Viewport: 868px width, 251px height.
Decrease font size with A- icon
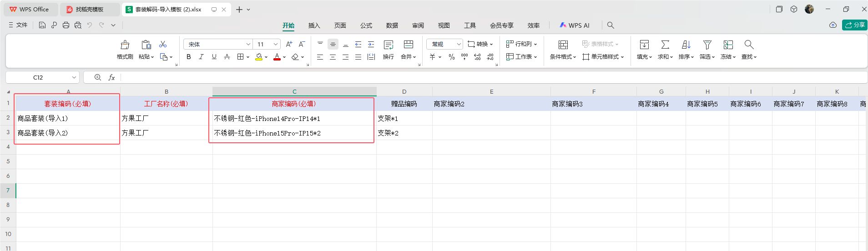[302, 44]
